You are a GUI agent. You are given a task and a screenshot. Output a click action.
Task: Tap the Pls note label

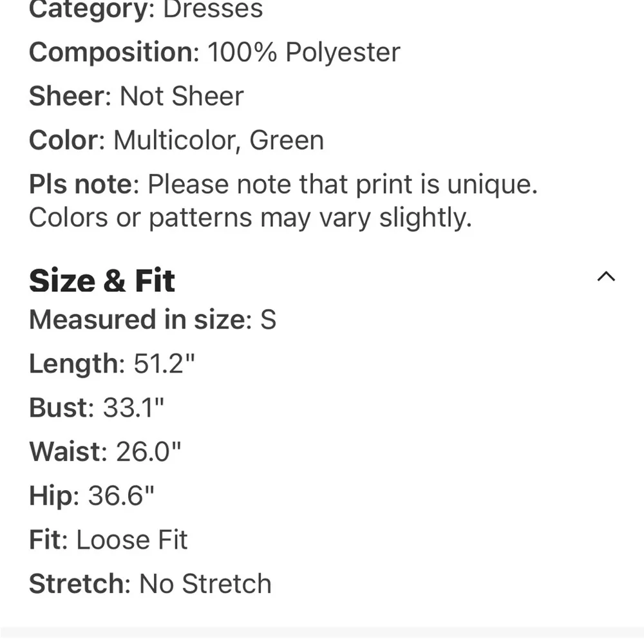click(x=84, y=184)
